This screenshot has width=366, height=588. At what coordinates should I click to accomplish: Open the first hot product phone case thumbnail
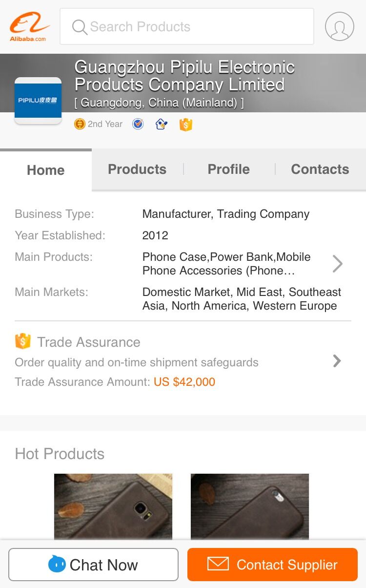pyautogui.click(x=113, y=506)
